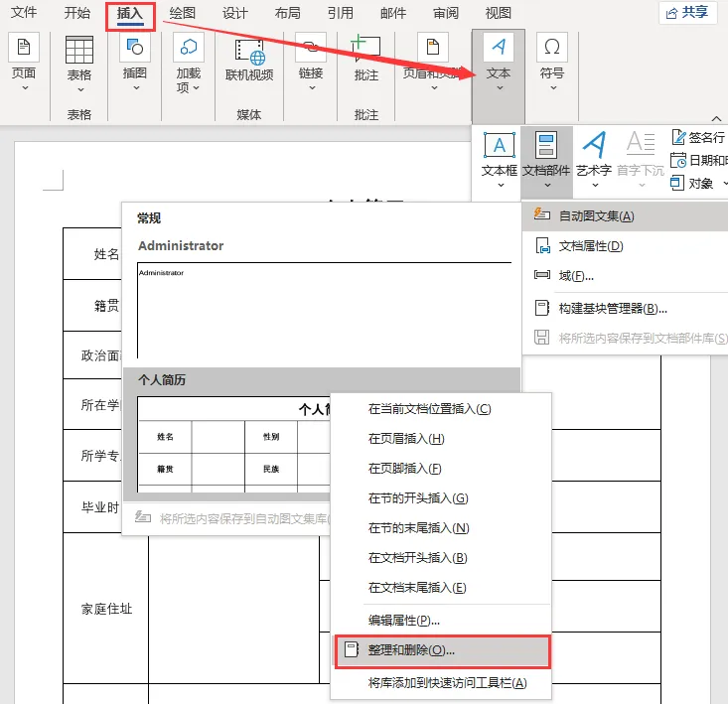Open the 插图 illustrations button

point(135,62)
